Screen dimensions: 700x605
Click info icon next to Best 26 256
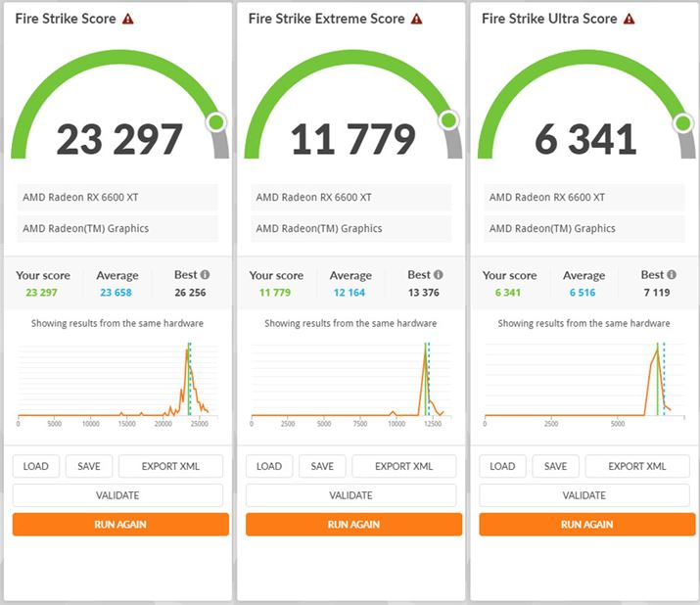tap(205, 275)
